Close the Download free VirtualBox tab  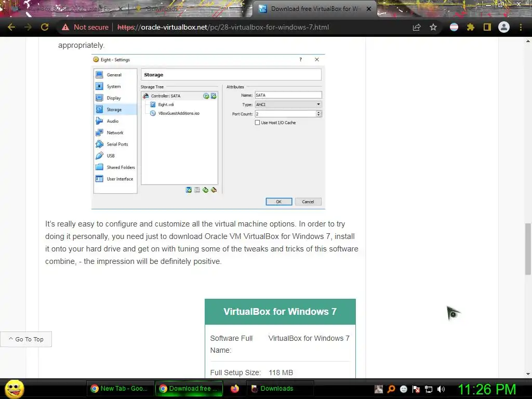click(369, 9)
